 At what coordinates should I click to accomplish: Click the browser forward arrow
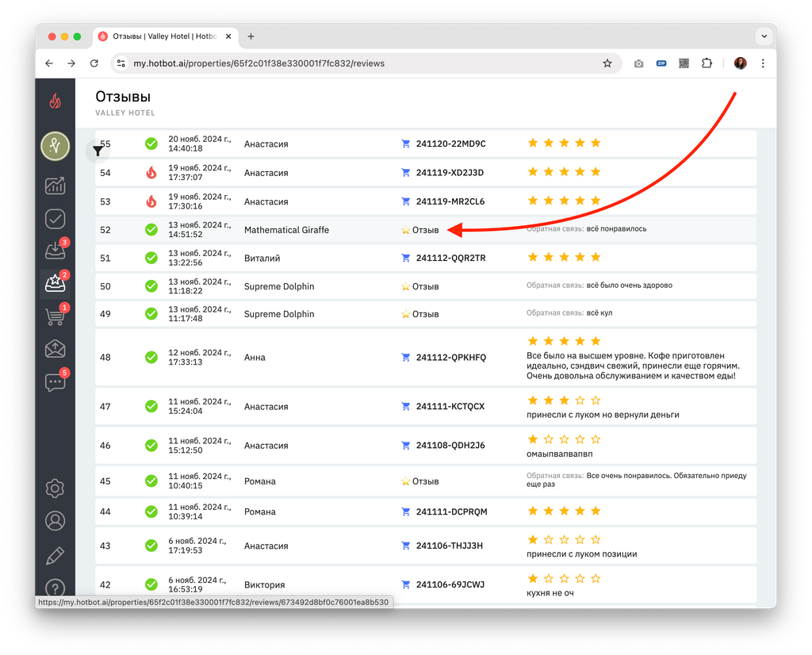(x=71, y=63)
